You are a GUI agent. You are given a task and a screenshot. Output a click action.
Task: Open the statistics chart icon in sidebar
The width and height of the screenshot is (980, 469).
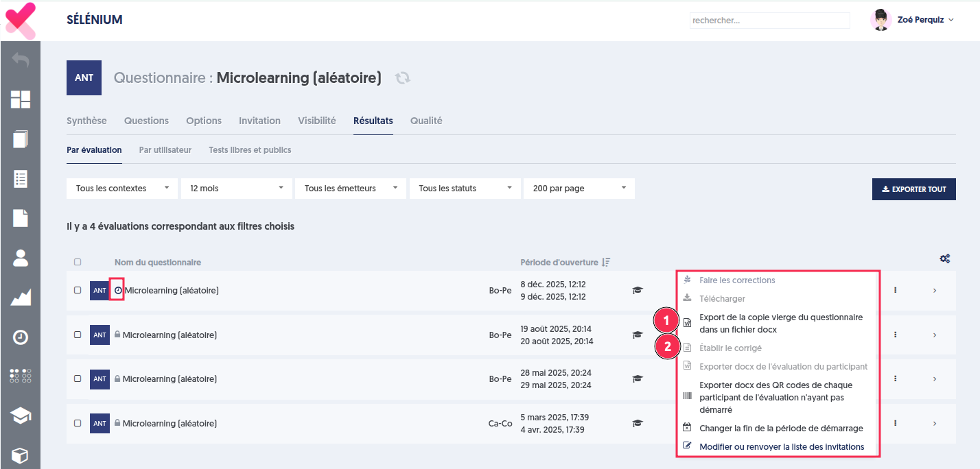(21, 298)
